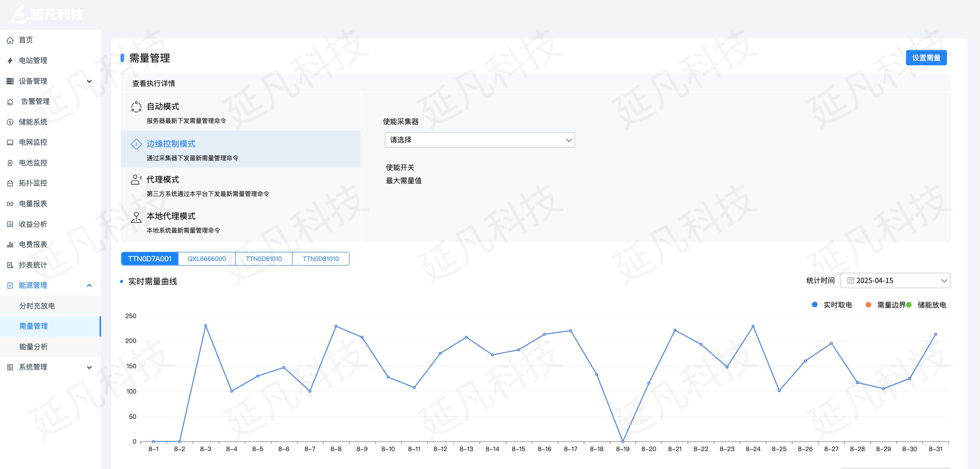This screenshot has width=980, height=469.
Task: Click the 本地代理模式 icon
Action: click(x=136, y=217)
